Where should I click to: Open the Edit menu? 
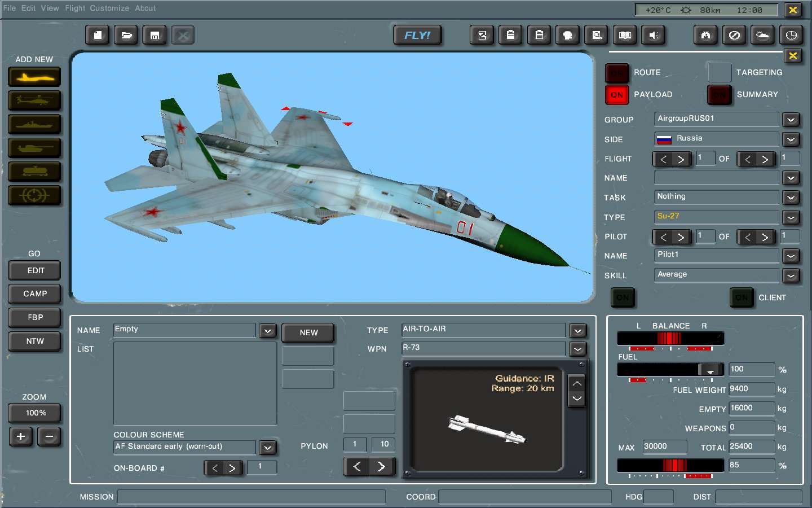[28, 8]
